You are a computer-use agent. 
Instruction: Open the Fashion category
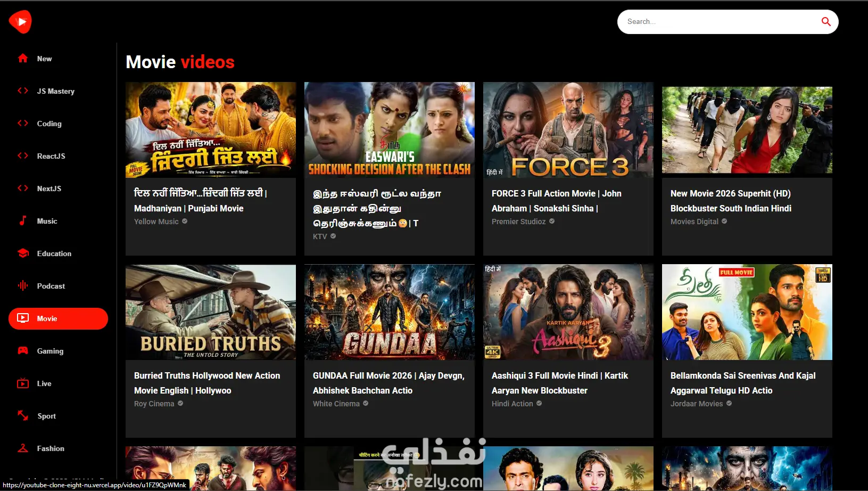pos(58,448)
